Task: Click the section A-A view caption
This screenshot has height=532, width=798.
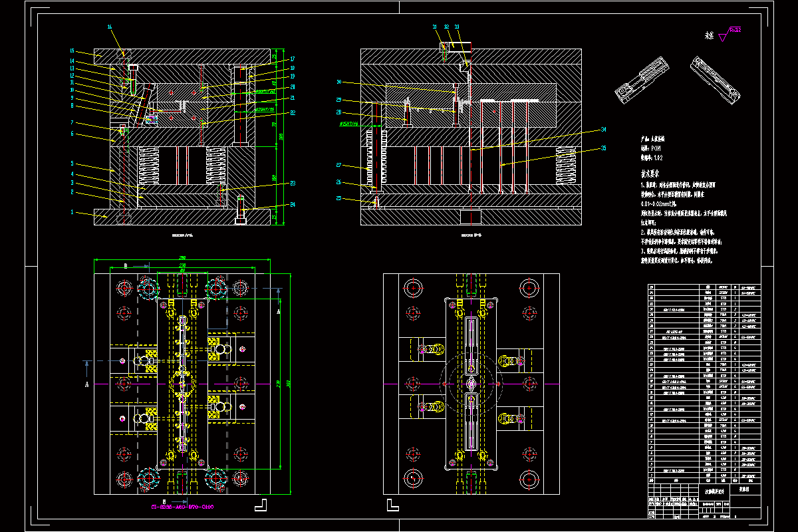Action: point(182,235)
